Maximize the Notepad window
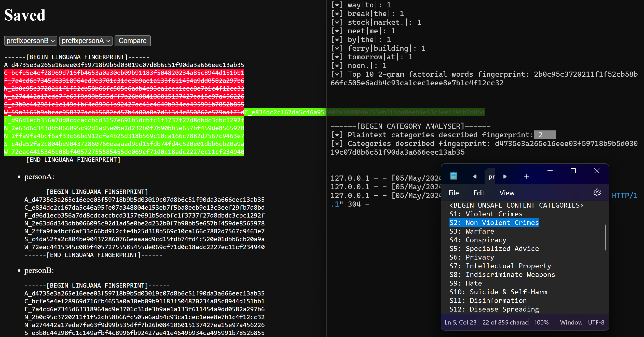Image resolution: width=644 pixels, height=337 pixels. pos(573,171)
